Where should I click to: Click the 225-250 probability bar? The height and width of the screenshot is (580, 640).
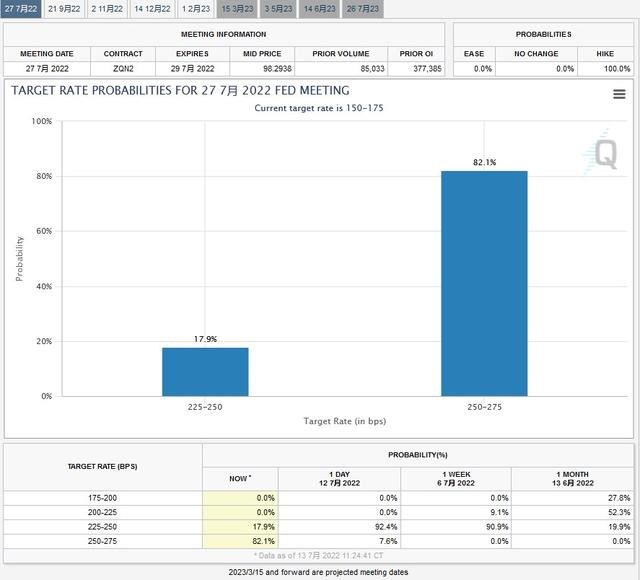205,371
